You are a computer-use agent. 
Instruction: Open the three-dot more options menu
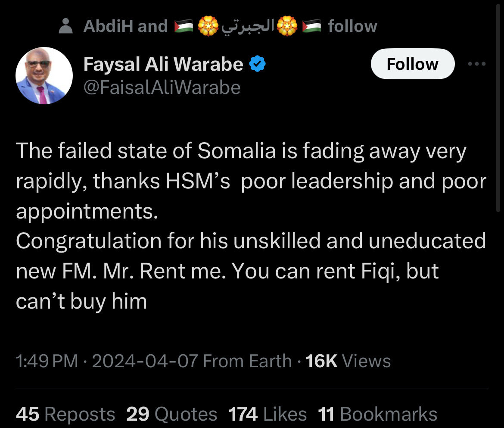[477, 64]
